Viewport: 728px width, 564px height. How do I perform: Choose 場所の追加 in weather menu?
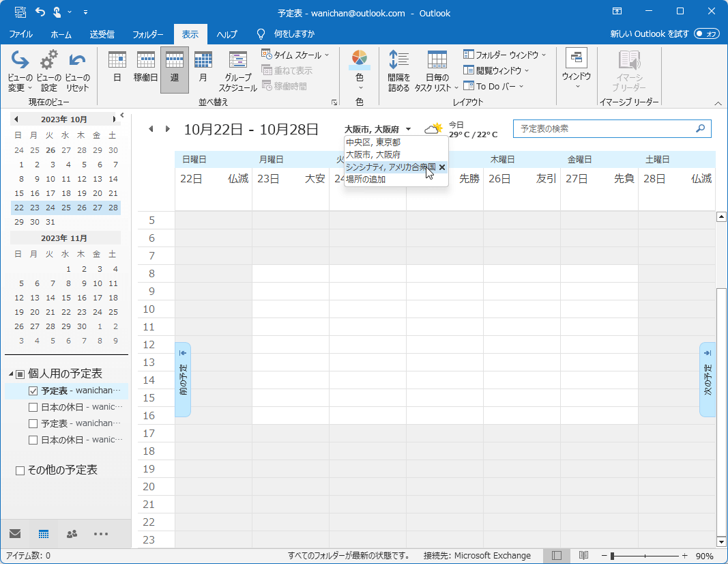[366, 180]
